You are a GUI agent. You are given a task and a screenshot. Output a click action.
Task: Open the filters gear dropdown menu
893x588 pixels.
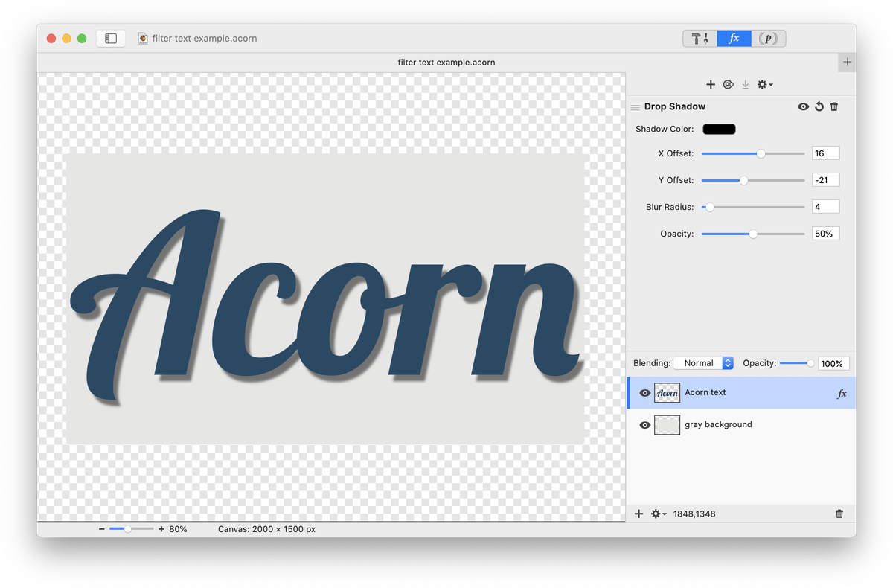point(765,85)
